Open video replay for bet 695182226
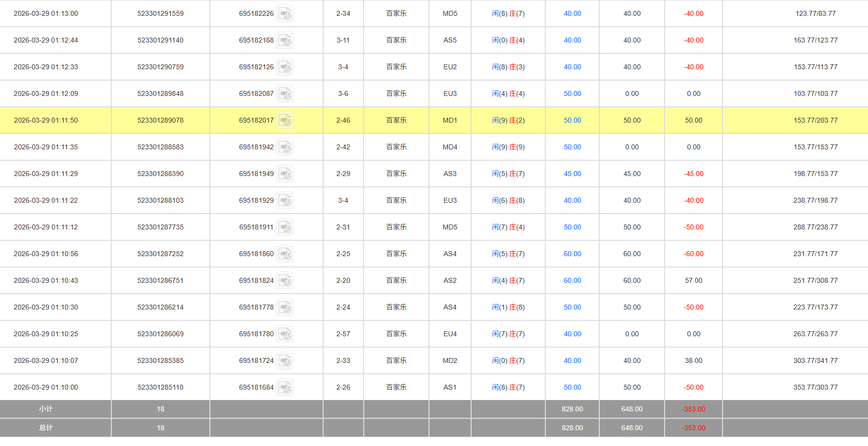The height and width of the screenshot is (446, 868). (285, 13)
